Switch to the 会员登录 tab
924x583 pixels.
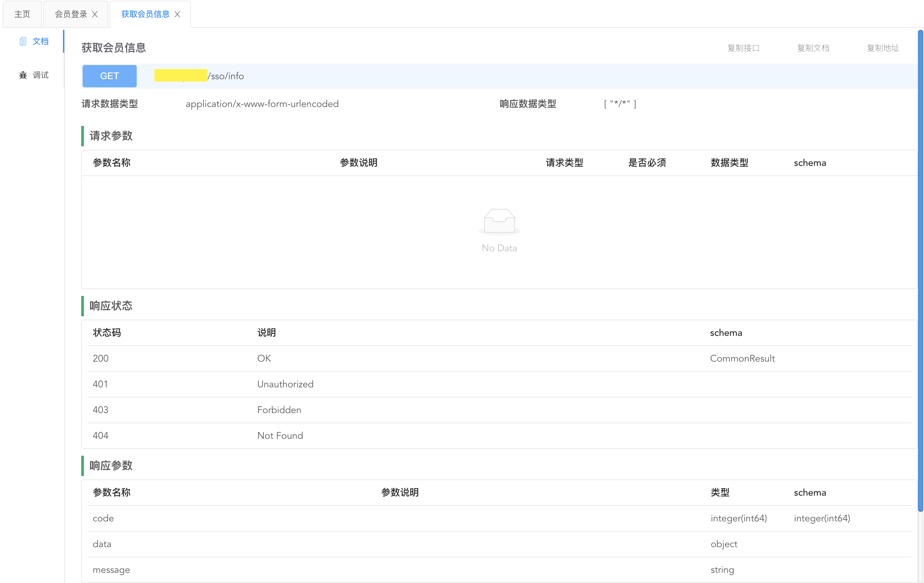pos(71,14)
